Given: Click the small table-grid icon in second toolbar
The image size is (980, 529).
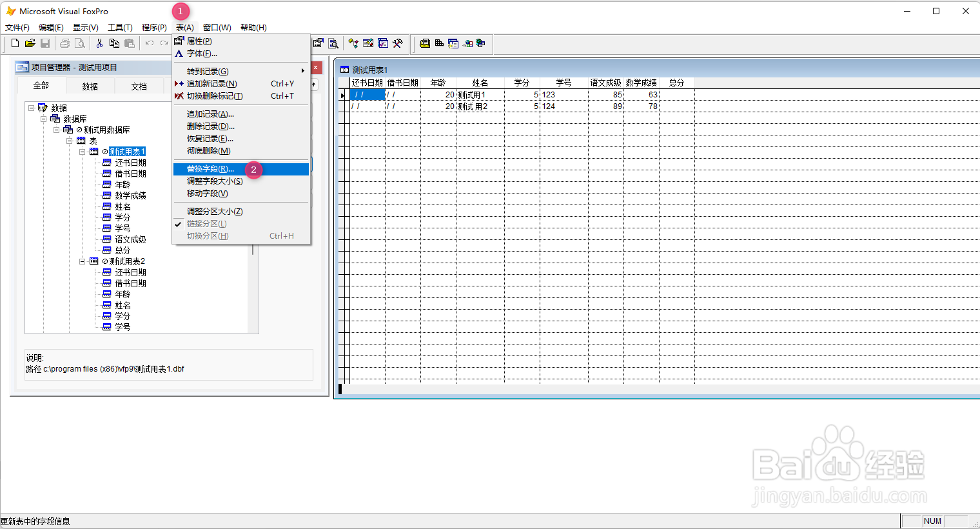Looking at the screenshot, I should coord(439,43).
